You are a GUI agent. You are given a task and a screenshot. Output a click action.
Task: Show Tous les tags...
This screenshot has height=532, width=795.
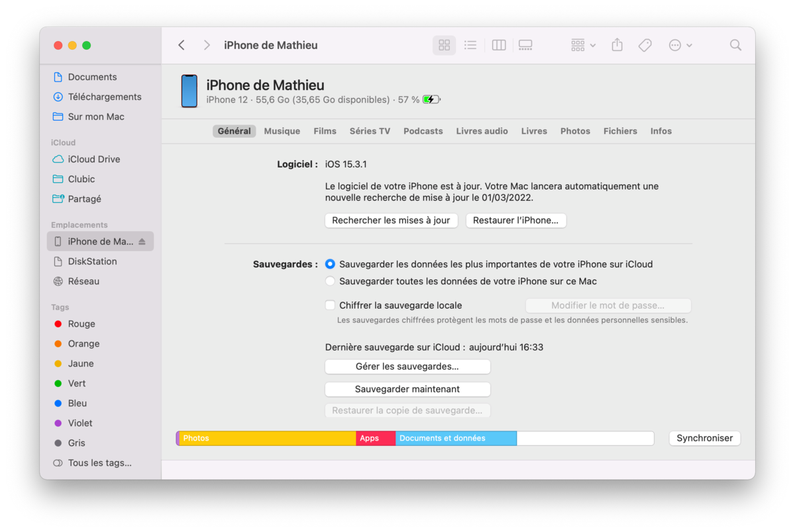click(x=99, y=463)
